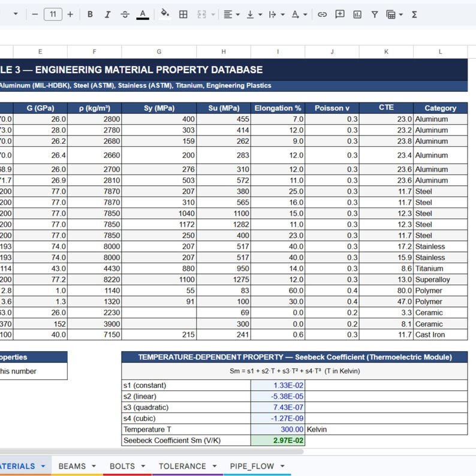The image size is (476, 476).
Task: Select the Poisson v header cell
Action: click(x=332, y=108)
